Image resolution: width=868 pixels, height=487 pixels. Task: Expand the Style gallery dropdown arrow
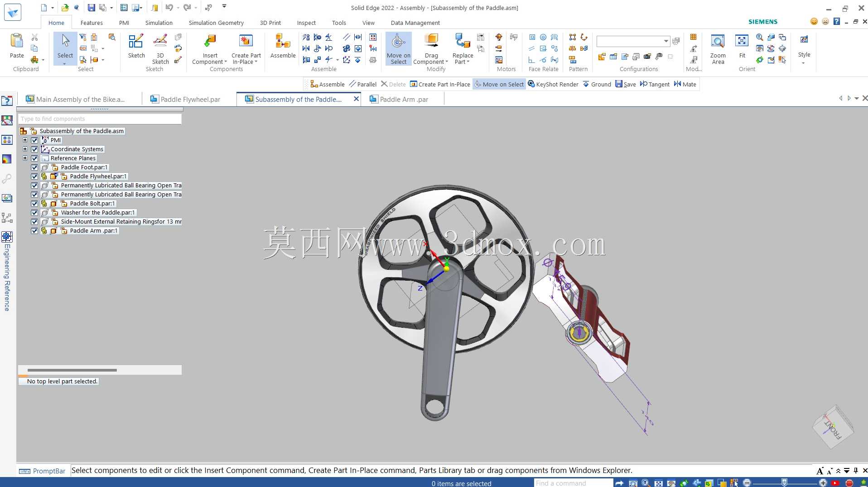(x=804, y=63)
